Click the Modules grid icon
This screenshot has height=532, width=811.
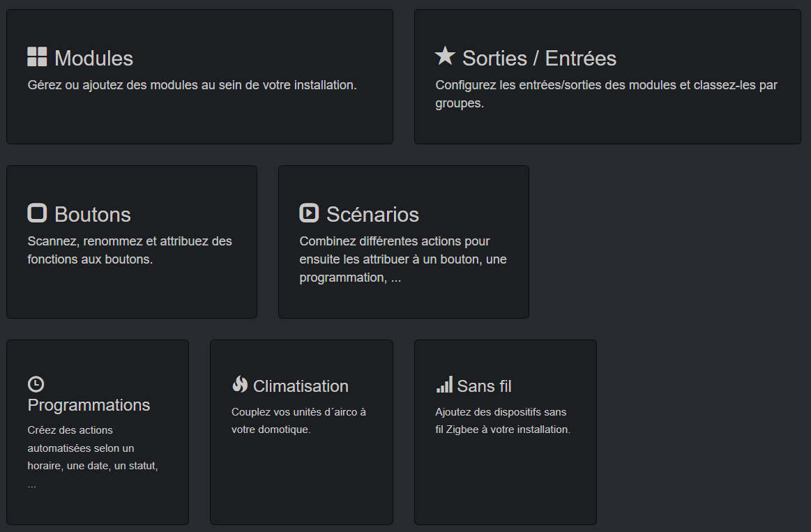37,57
